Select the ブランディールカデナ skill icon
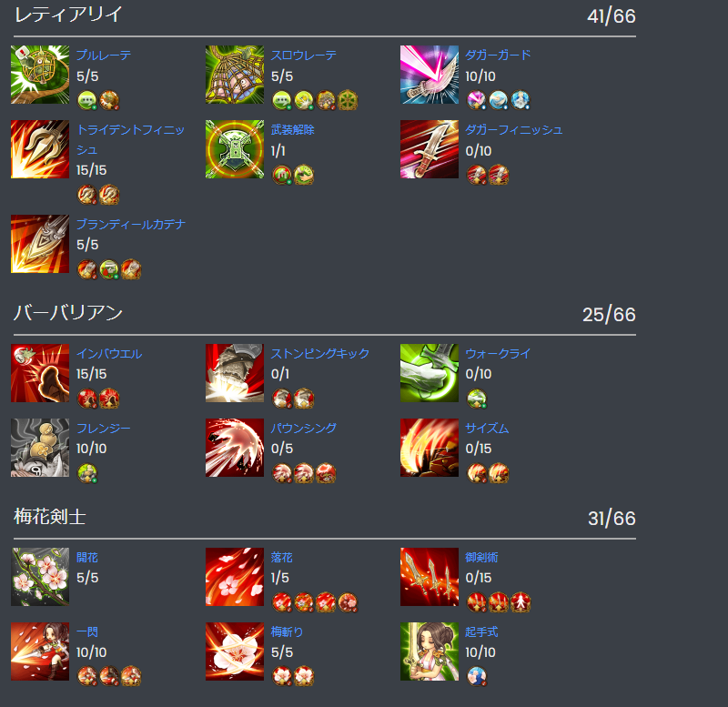Screen dimensions: 728x707 40,244
